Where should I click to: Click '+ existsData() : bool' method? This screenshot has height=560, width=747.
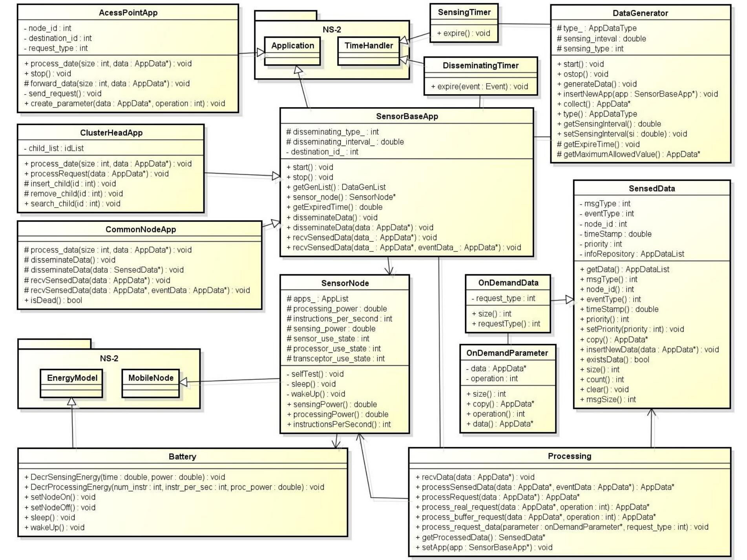click(x=615, y=359)
